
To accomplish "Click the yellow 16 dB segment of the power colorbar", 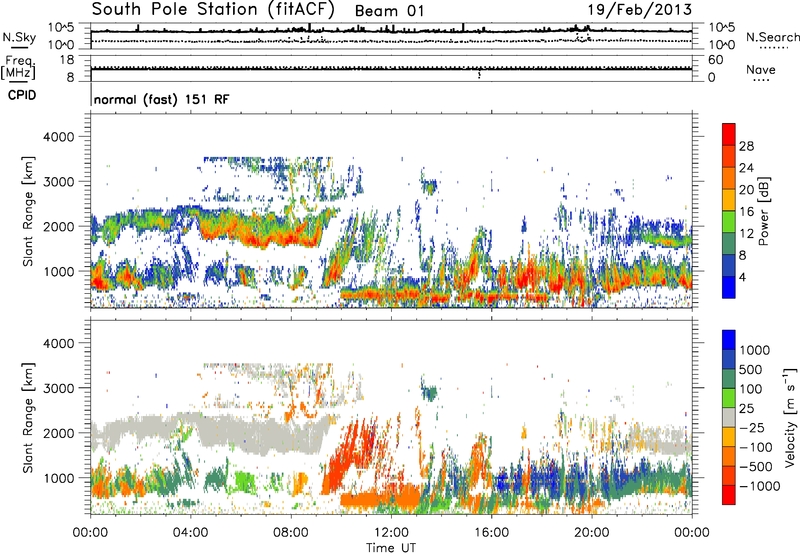I will click(x=729, y=200).
